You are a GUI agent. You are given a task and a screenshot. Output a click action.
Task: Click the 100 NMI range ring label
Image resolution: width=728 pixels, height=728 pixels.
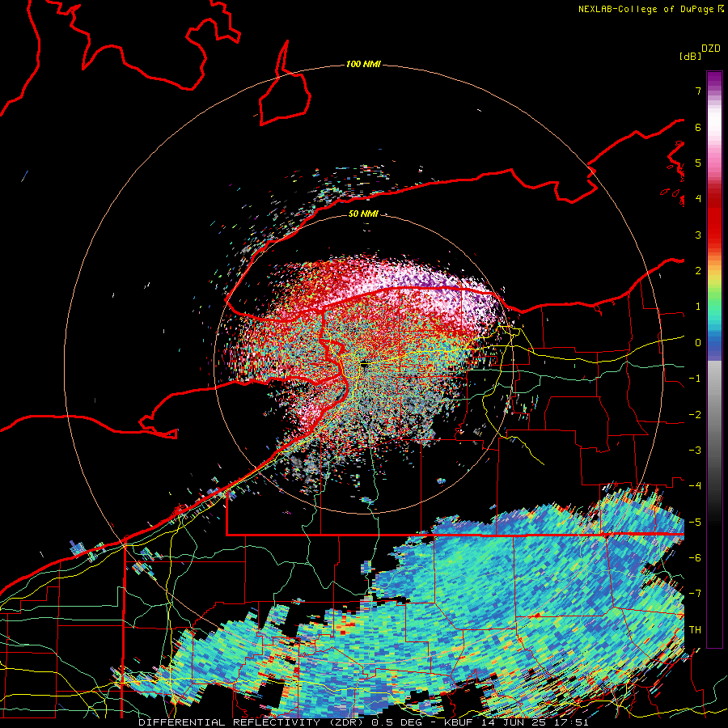(x=363, y=64)
